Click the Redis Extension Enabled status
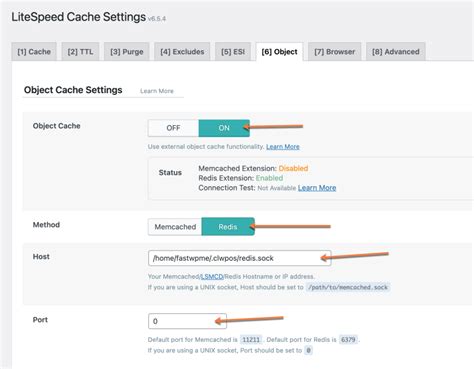The image size is (474, 369). tap(269, 178)
